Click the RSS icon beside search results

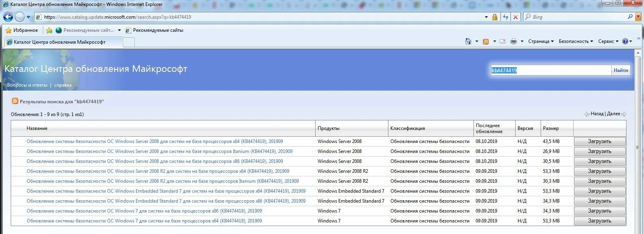point(15,101)
